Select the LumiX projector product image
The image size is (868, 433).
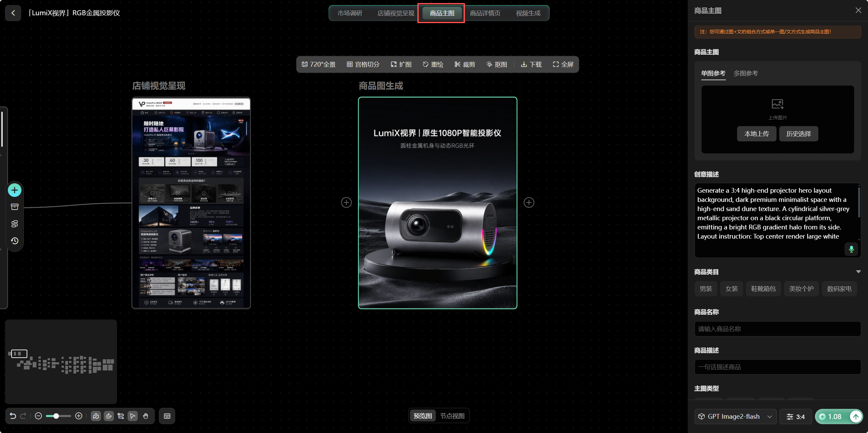coord(437,203)
